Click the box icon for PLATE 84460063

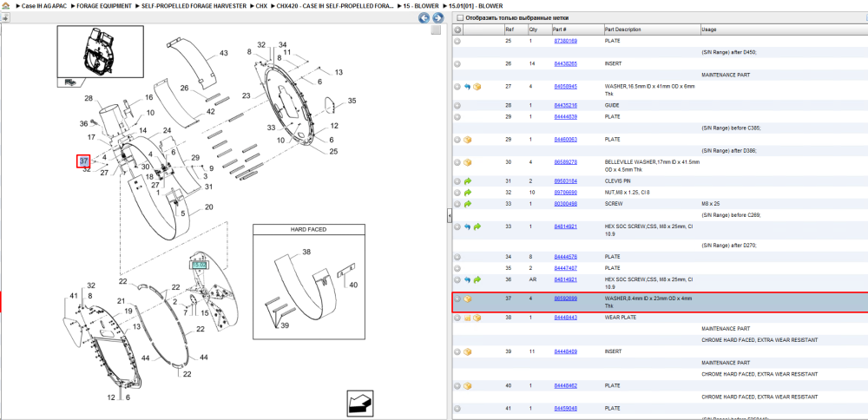[x=467, y=140]
